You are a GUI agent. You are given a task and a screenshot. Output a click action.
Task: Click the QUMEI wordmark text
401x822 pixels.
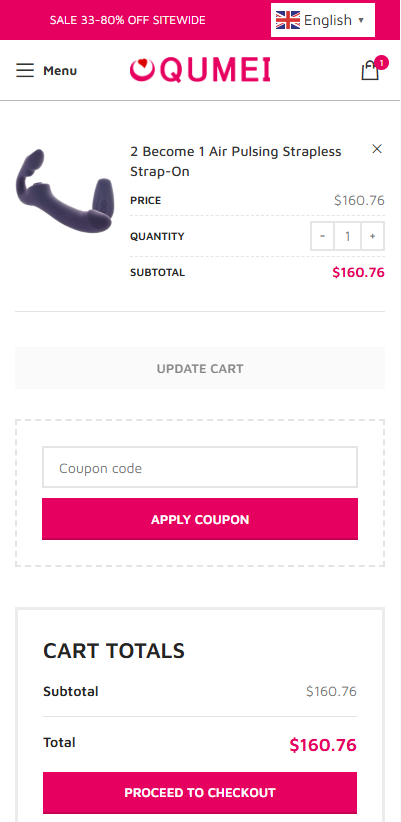[215, 70]
